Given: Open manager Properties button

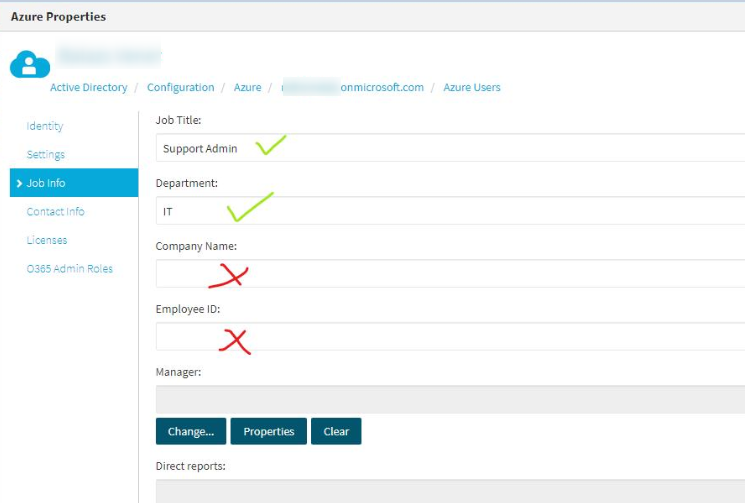Looking at the screenshot, I should point(268,432).
